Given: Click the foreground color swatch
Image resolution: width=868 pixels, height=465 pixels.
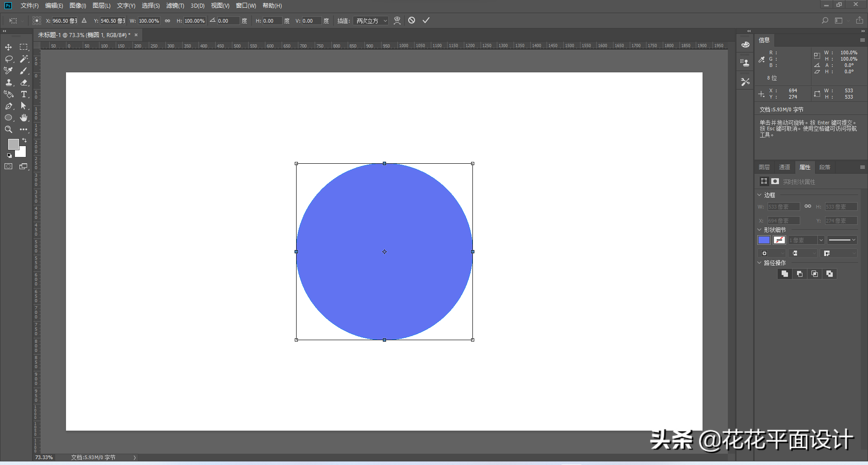Looking at the screenshot, I should click(13, 144).
